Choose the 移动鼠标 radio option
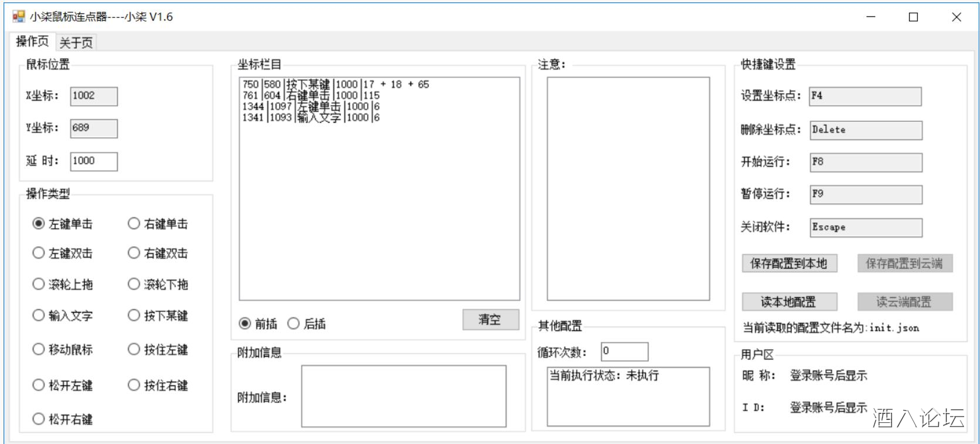 39,350
